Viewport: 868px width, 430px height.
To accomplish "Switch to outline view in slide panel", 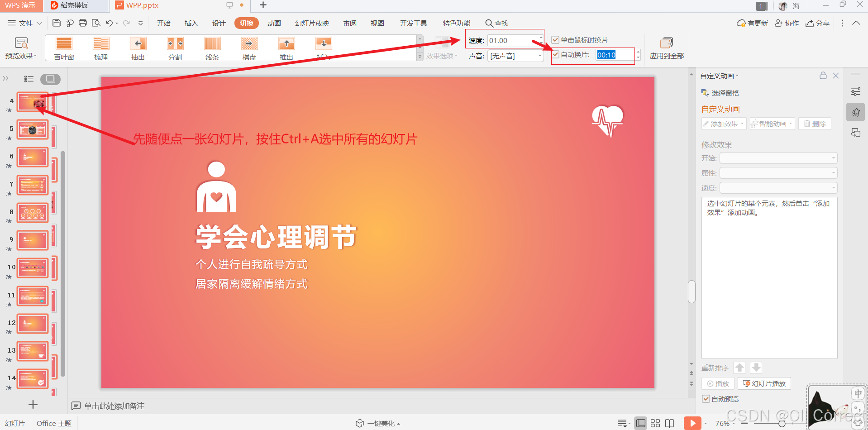I will coord(29,79).
